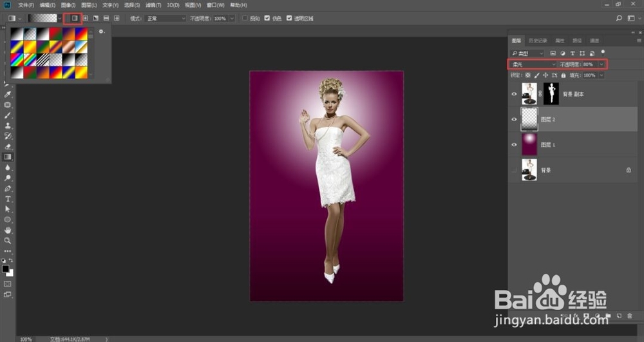This screenshot has width=644, height=342.
Task: Click the foreground color swatch
Action: 5,269
